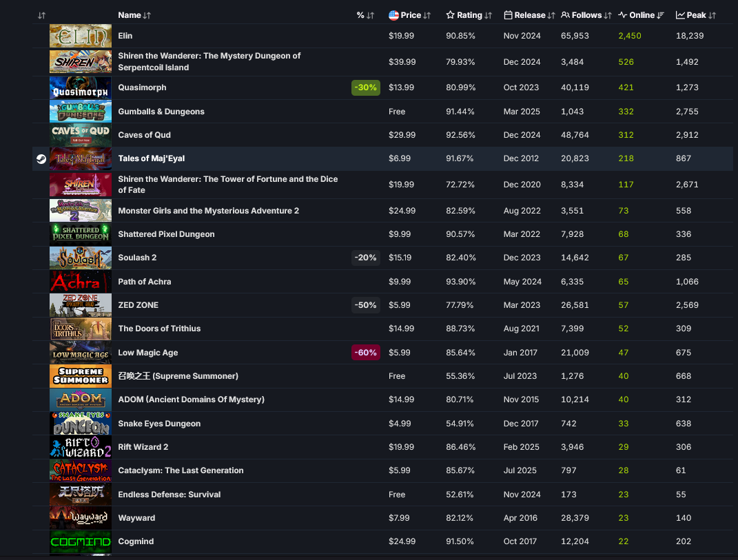738x560 pixels.
Task: Open Snake Eyes Dungeon thumbnail
Action: [x=81, y=424]
